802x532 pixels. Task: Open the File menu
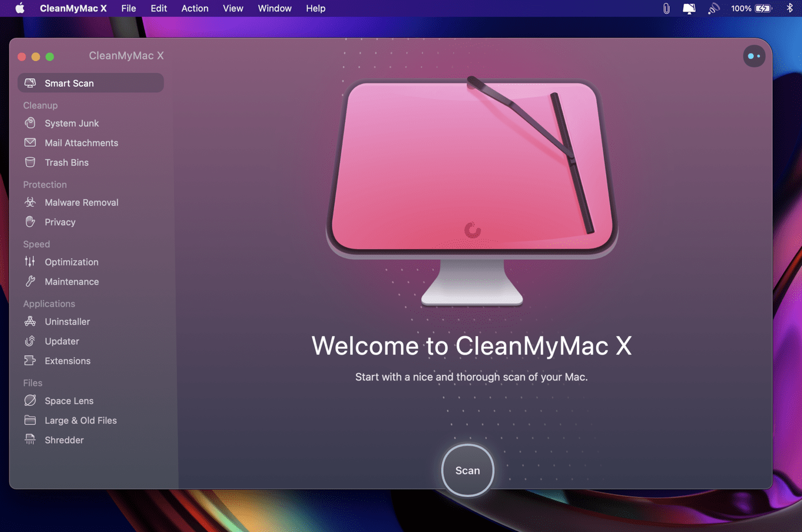[128, 8]
